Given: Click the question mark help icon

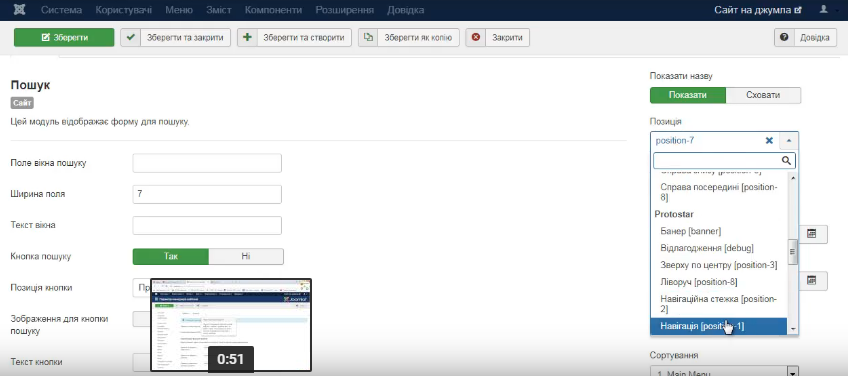Looking at the screenshot, I should [784, 37].
